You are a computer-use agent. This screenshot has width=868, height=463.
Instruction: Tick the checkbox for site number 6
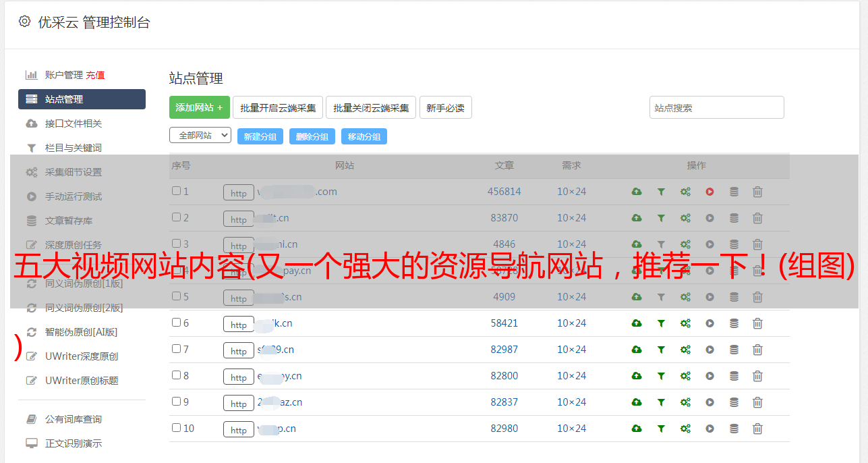176,323
